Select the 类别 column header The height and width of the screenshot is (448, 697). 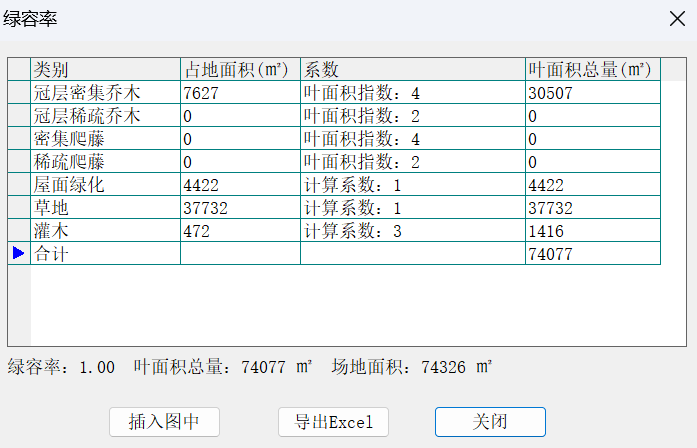pyautogui.click(x=105, y=69)
